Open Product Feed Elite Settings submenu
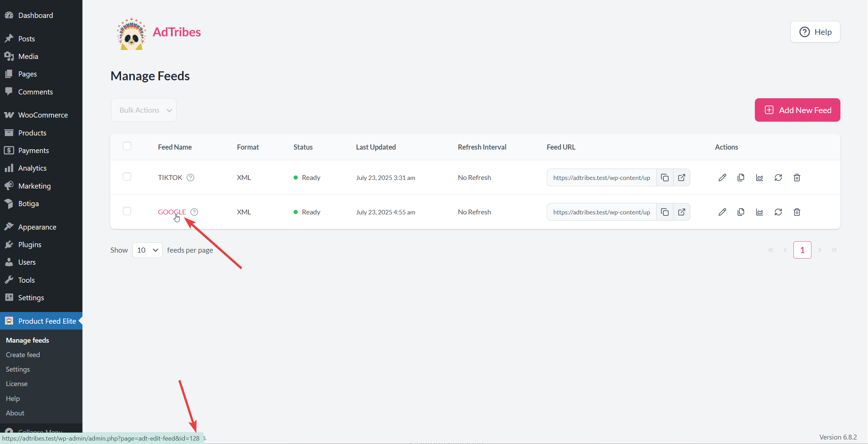The height and width of the screenshot is (444, 868). [x=18, y=369]
